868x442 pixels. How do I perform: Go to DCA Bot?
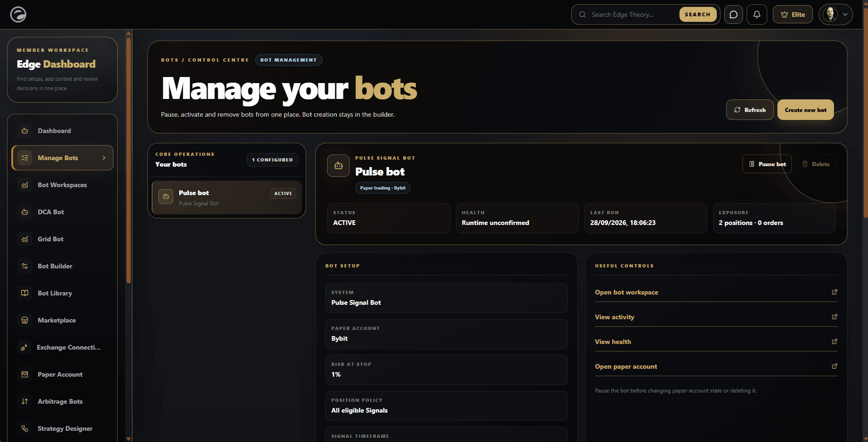click(63, 212)
